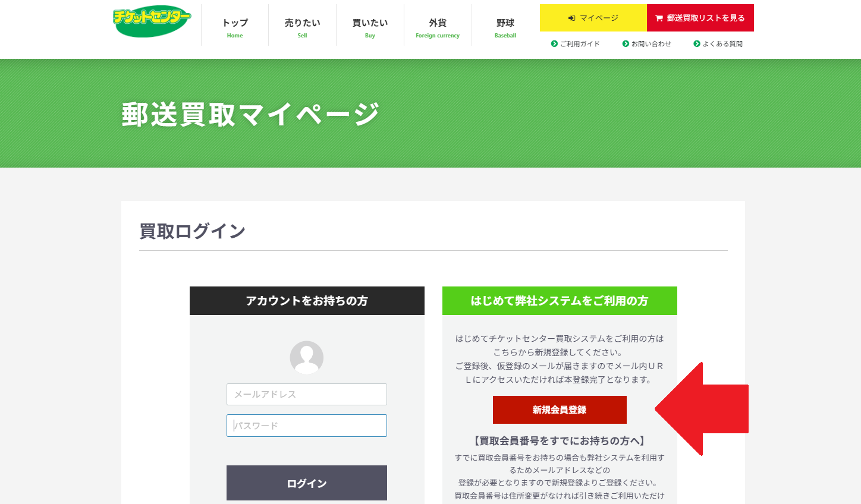Click the grey user avatar icon
This screenshot has height=504, width=861.
point(307,357)
